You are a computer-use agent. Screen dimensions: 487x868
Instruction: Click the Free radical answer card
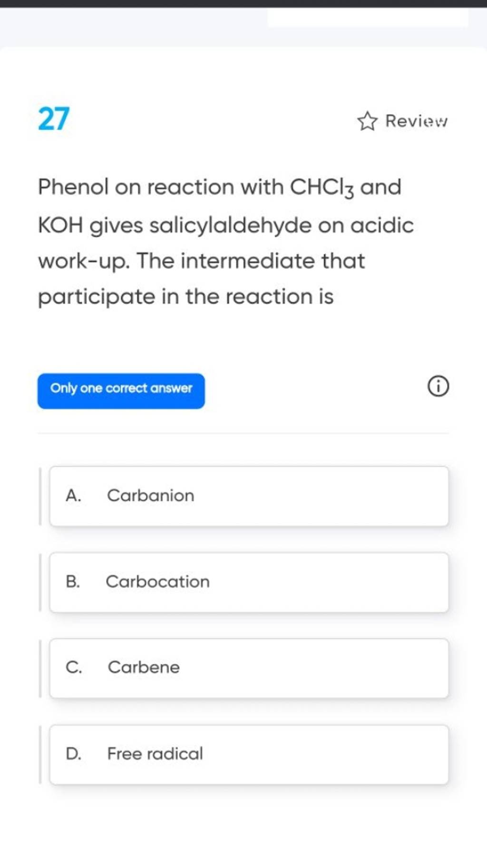247,754
